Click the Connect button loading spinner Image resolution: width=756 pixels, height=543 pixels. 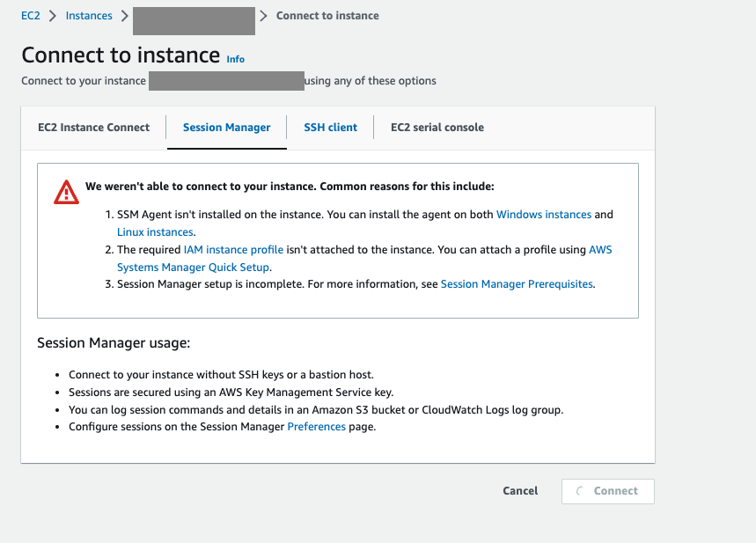tap(580, 491)
